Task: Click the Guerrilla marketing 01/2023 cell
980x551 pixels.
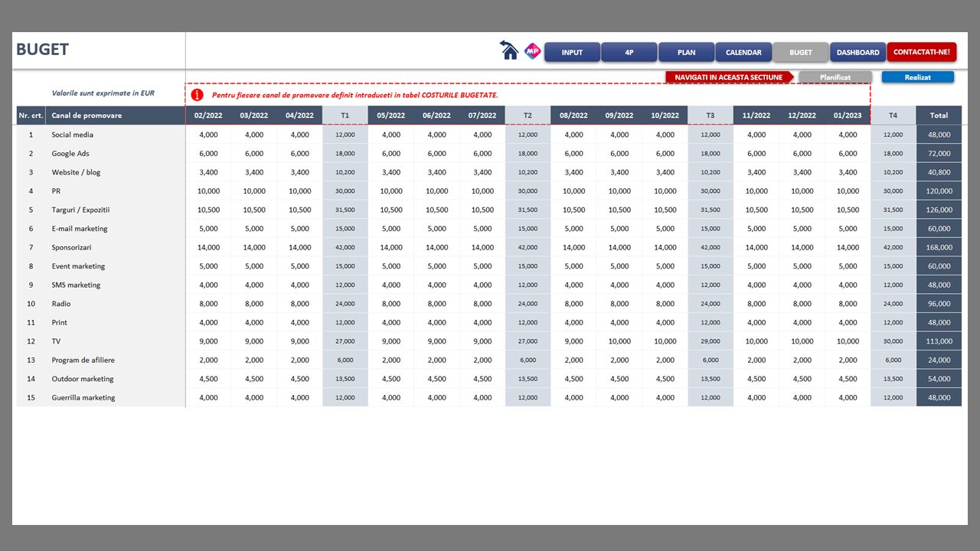Action: click(848, 398)
